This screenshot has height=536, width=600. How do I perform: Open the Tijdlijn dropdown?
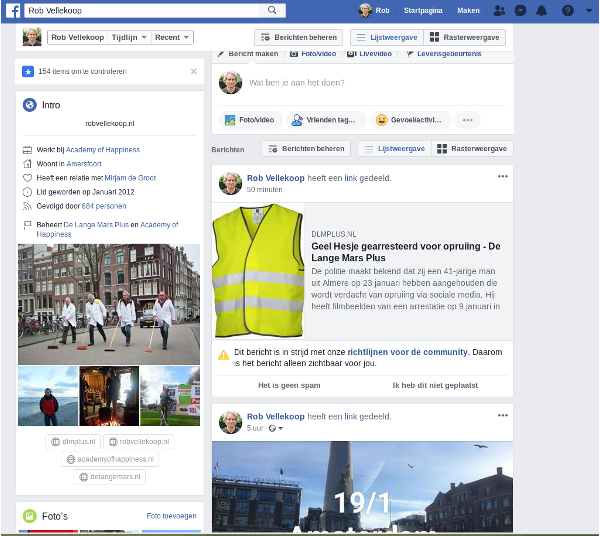point(129,37)
